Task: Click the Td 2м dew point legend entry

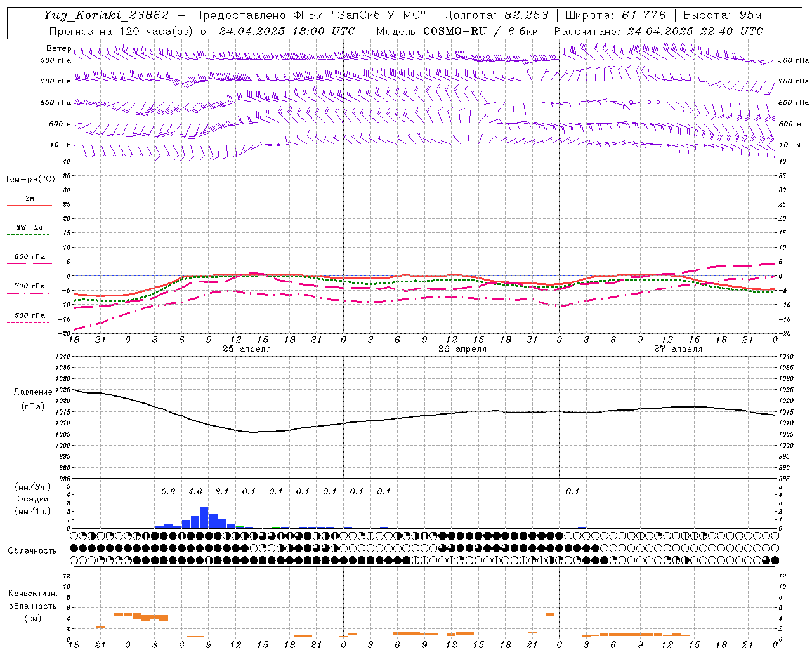Action: pos(29,227)
